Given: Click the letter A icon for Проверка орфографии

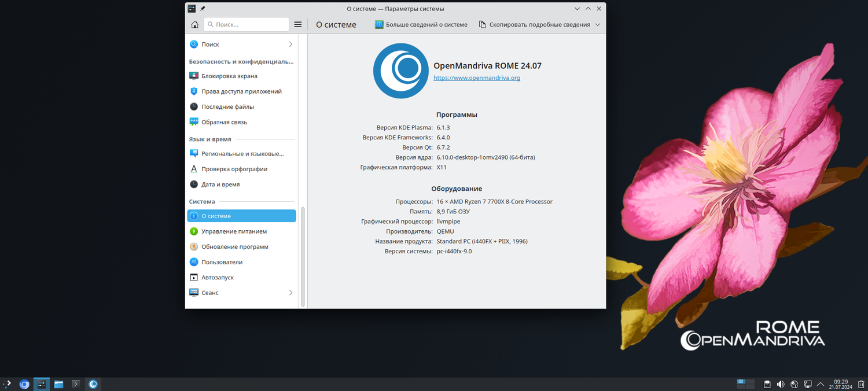Looking at the screenshot, I should click(x=194, y=169).
